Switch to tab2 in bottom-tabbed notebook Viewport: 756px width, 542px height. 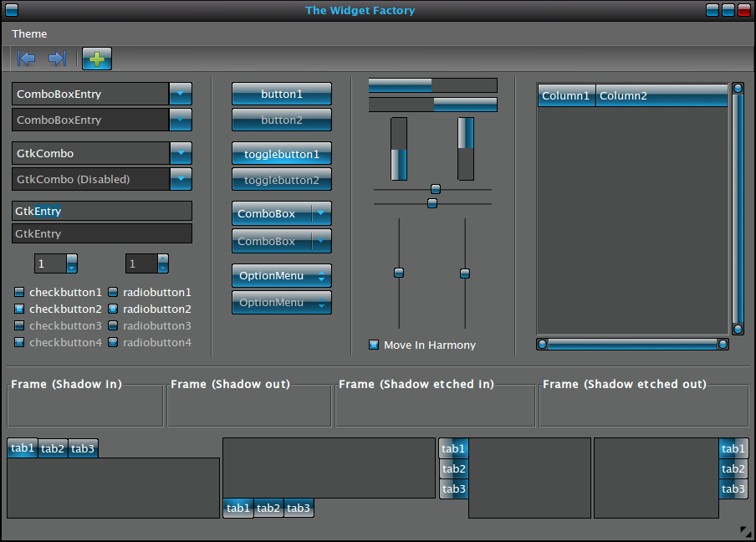(x=268, y=508)
